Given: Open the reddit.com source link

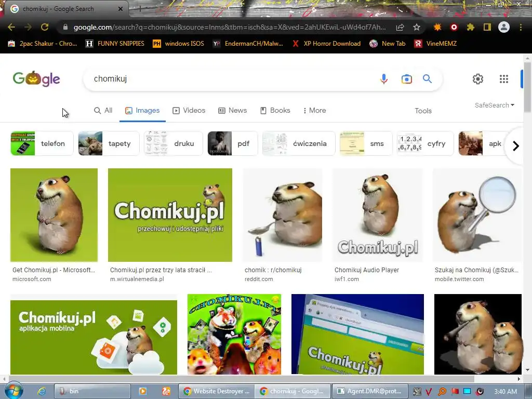Looking at the screenshot, I should pos(259,279).
